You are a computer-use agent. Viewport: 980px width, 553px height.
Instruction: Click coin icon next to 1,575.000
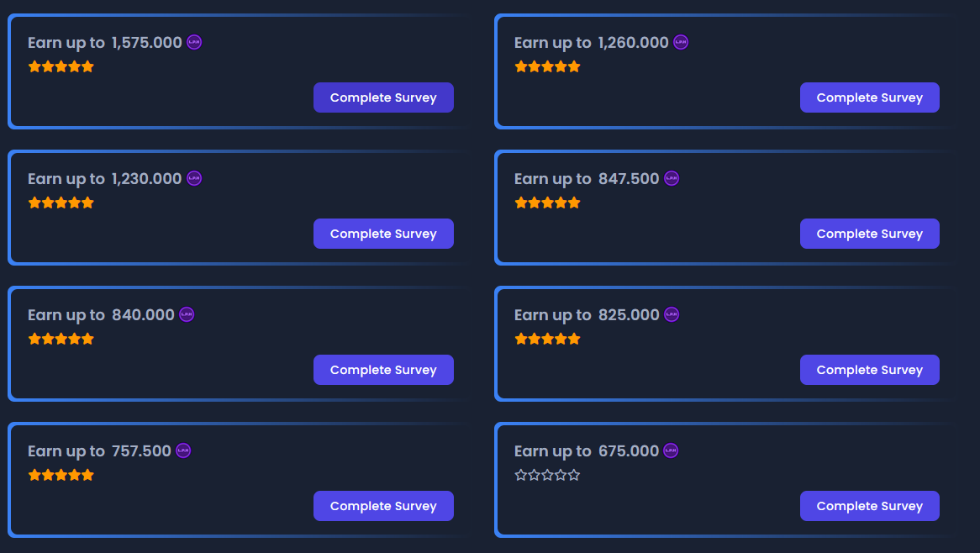194,42
